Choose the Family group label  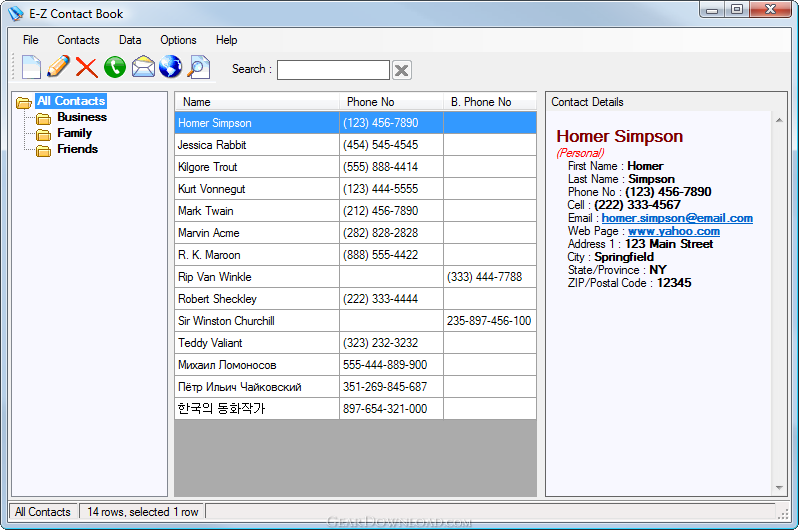pos(74,133)
